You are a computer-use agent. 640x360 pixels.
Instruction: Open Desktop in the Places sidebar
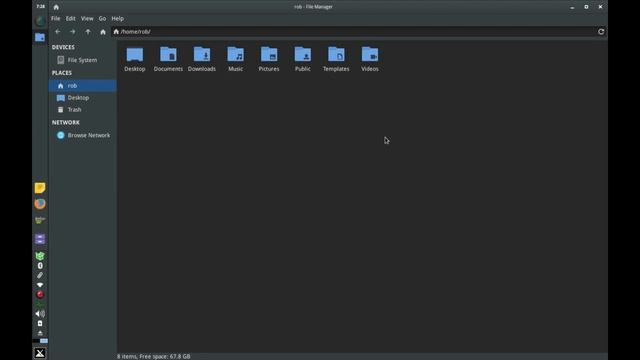82,98
